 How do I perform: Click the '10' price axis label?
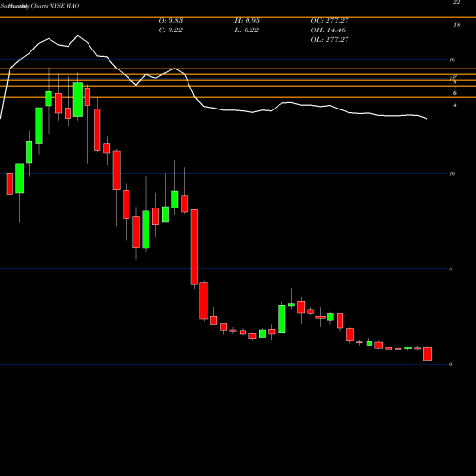(x=452, y=174)
